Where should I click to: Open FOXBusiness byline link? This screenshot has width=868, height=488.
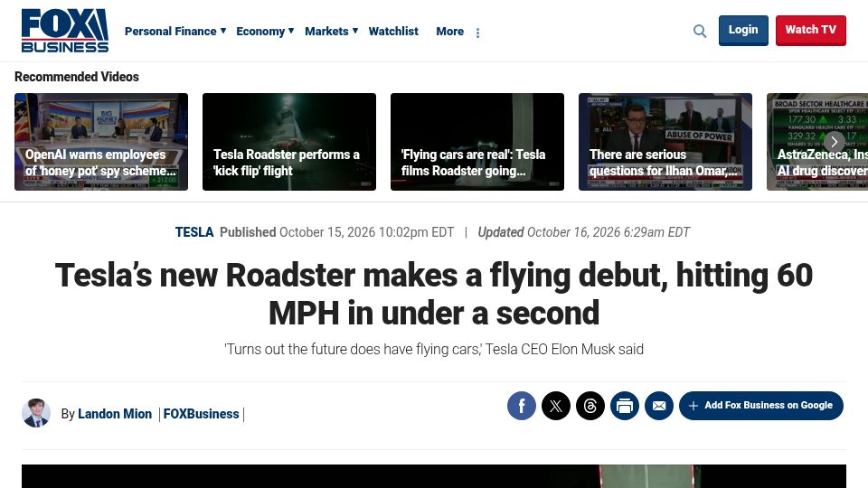(x=201, y=414)
